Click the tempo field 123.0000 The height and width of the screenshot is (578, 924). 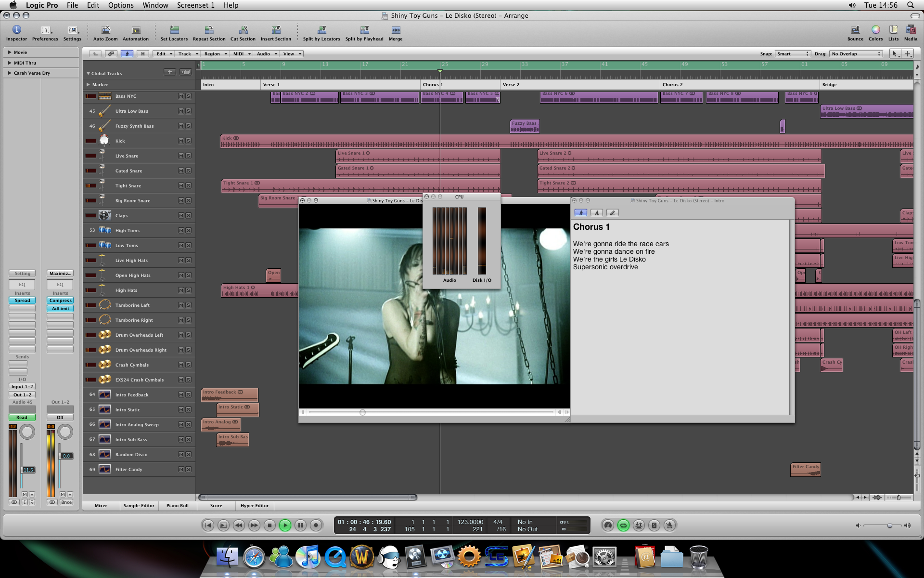click(x=470, y=522)
